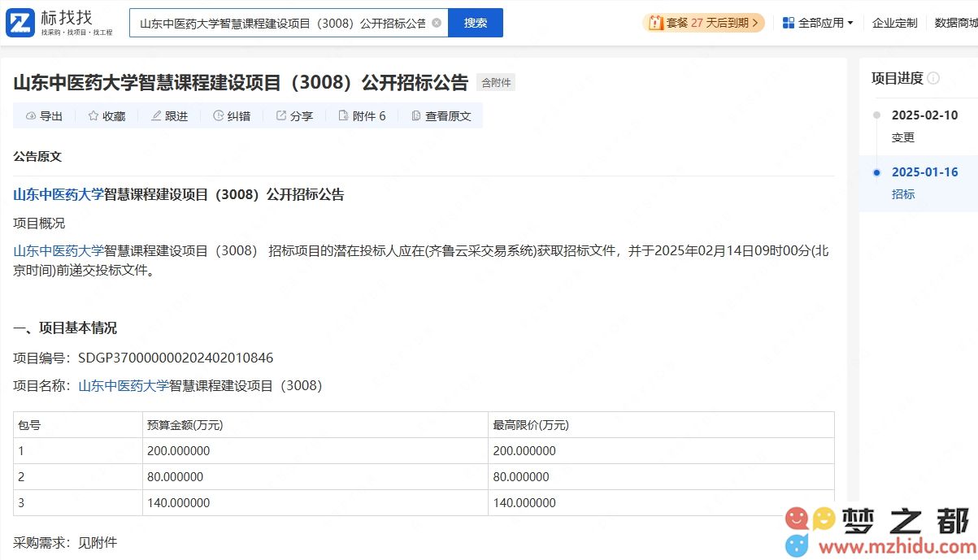Export the announcement with 导出
978x560 pixels.
pos(44,116)
